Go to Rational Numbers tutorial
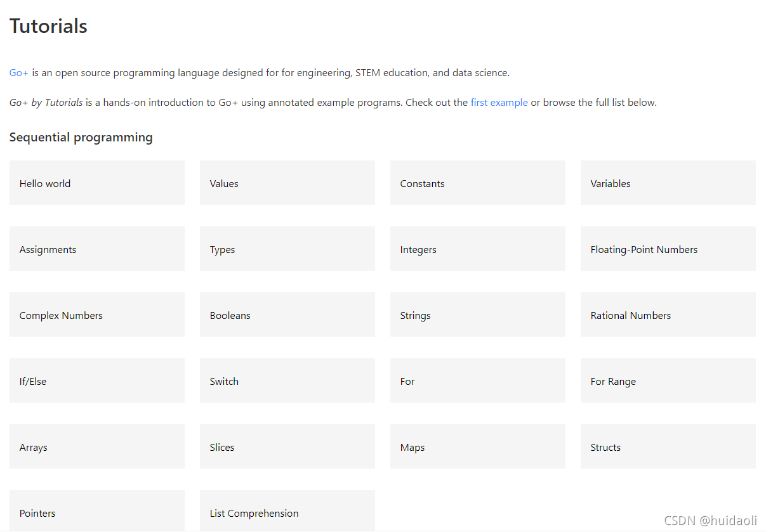The image size is (766, 532). click(668, 315)
